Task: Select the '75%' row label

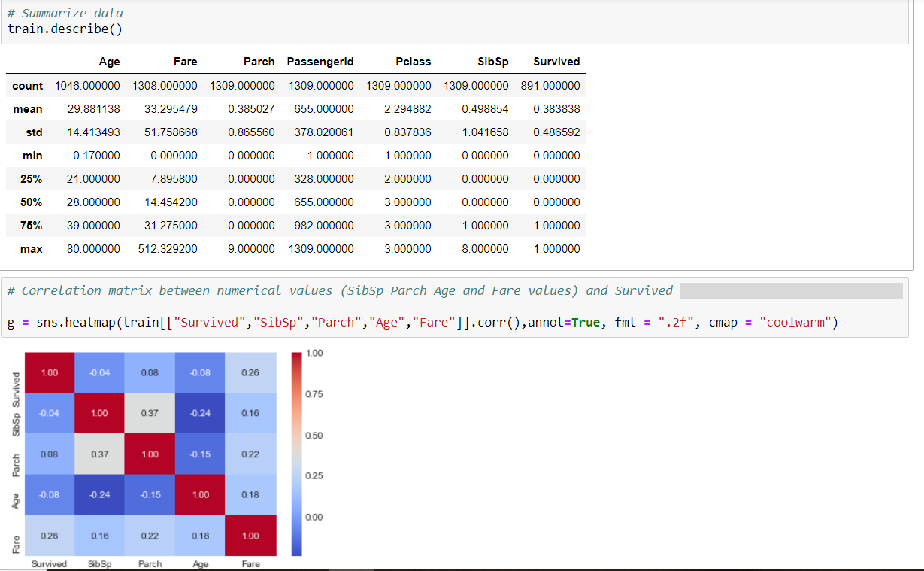Action: (x=31, y=226)
